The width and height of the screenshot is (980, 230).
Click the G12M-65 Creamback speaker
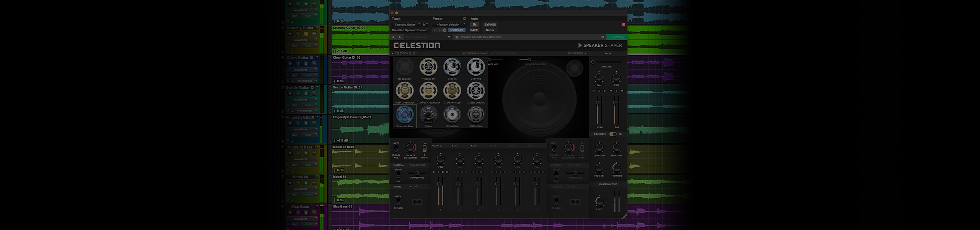click(428, 91)
